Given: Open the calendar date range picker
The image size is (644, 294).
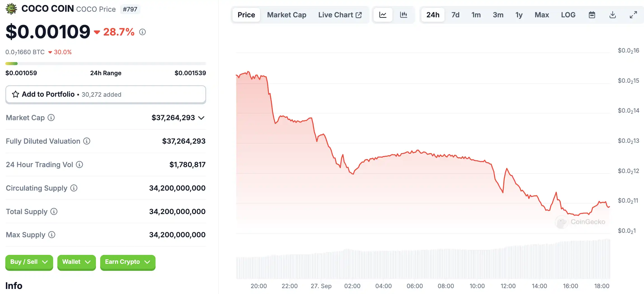Looking at the screenshot, I should pyautogui.click(x=592, y=15).
